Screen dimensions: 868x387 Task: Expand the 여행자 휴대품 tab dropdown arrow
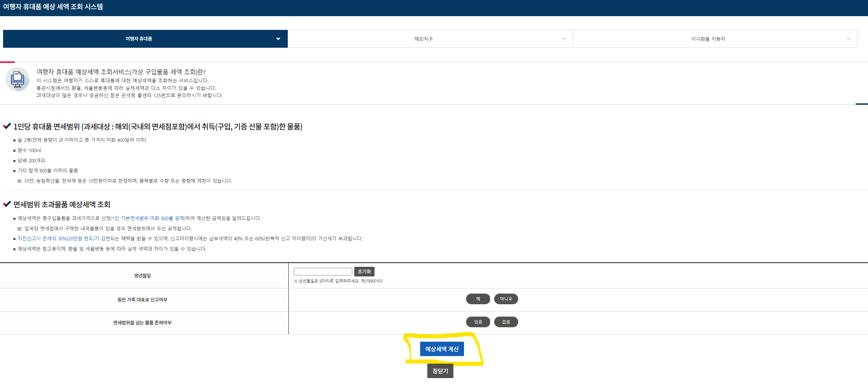coord(278,39)
